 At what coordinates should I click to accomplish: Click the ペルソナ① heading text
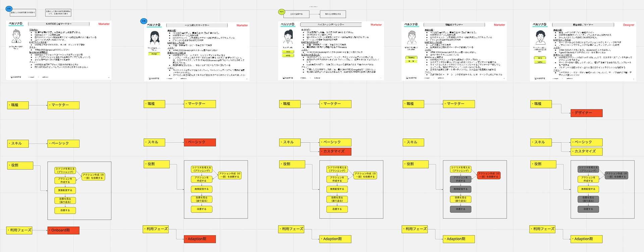click(15, 24)
